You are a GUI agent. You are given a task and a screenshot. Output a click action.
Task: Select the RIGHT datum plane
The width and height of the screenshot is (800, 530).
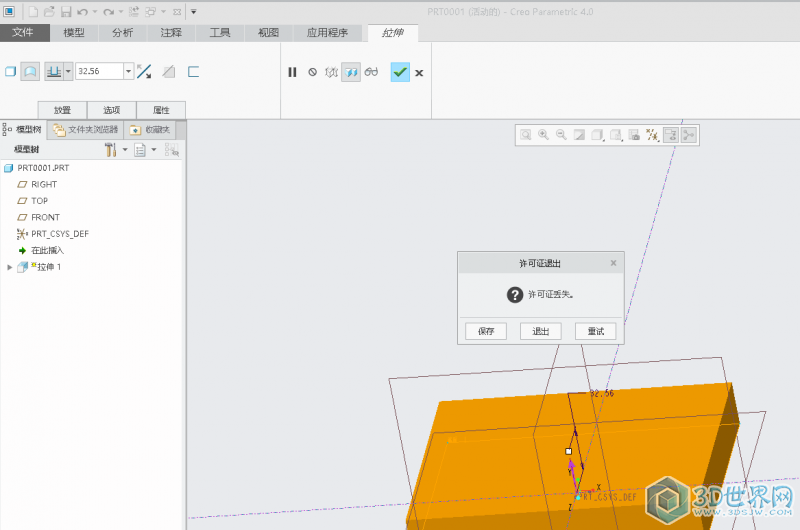[x=44, y=184]
